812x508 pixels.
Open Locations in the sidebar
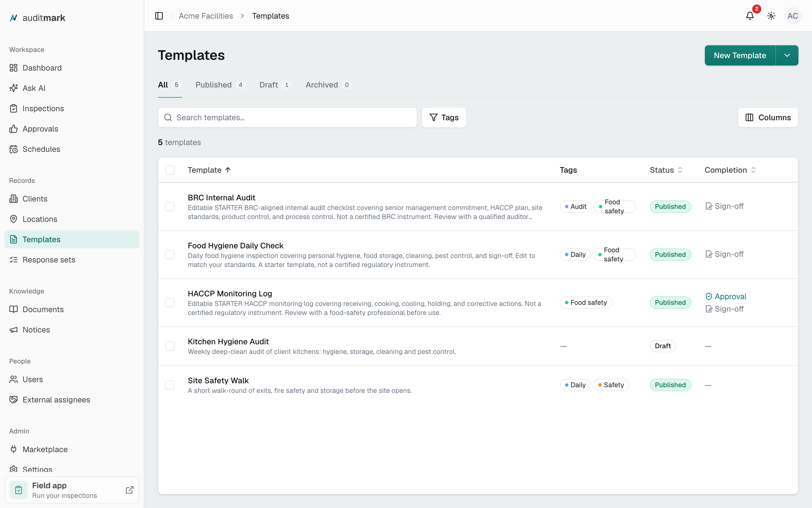click(72, 219)
